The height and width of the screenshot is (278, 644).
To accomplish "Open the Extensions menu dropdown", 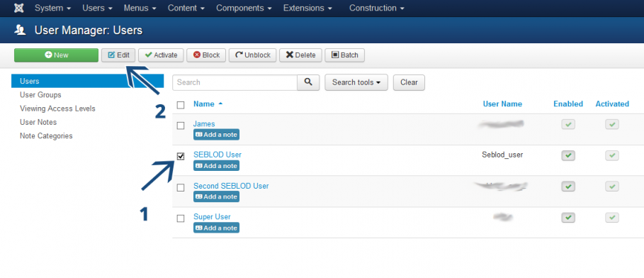I will pos(307,9).
